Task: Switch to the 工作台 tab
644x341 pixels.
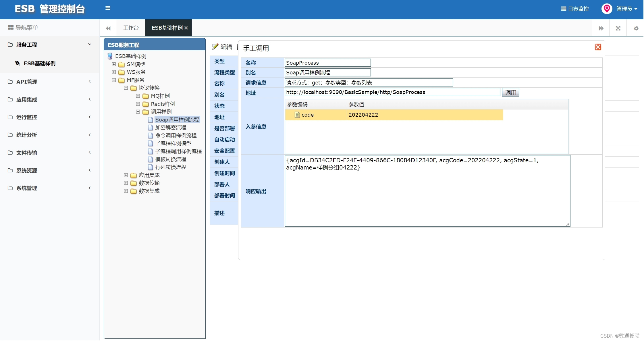Action: 131,28
